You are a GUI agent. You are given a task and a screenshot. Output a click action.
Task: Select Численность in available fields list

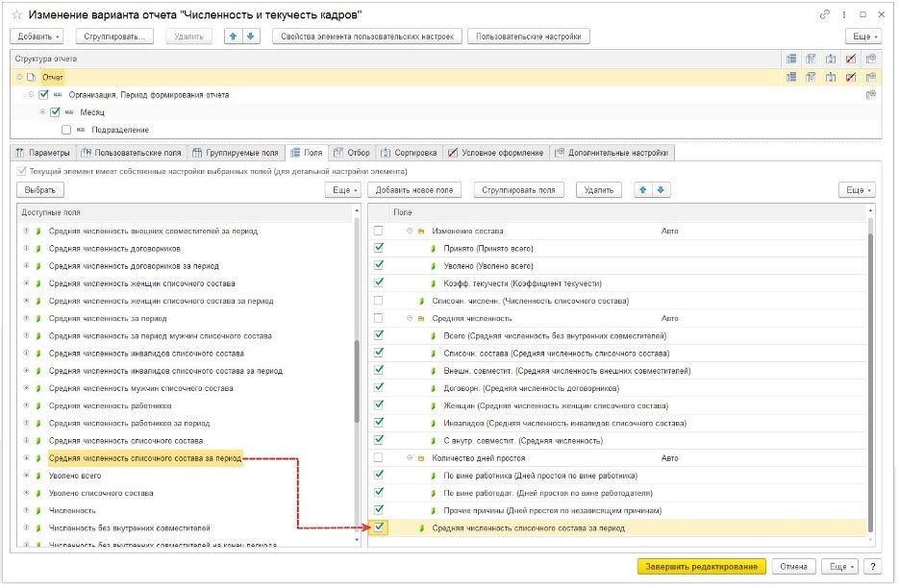pos(72,510)
